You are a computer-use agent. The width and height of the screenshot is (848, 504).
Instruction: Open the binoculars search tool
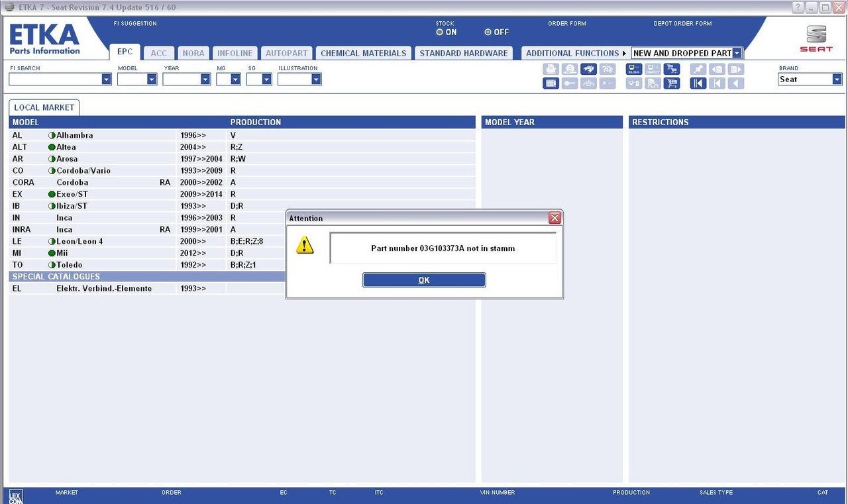pyautogui.click(x=588, y=69)
